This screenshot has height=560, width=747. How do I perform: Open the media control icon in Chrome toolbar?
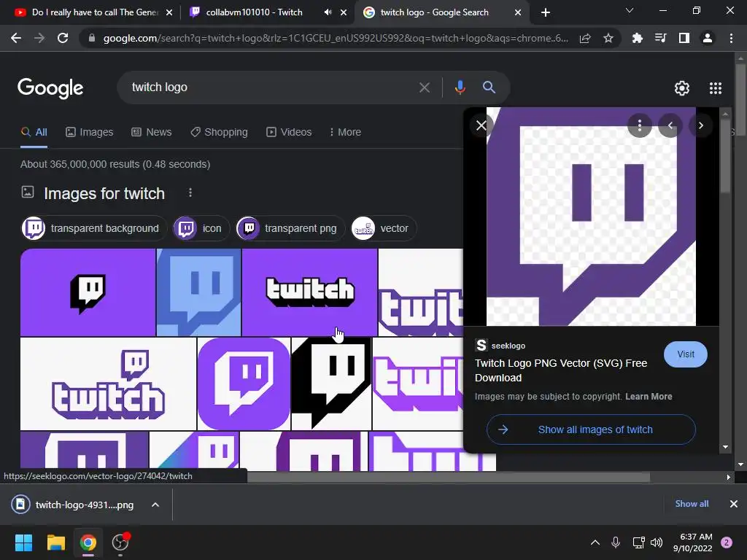pyautogui.click(x=660, y=38)
